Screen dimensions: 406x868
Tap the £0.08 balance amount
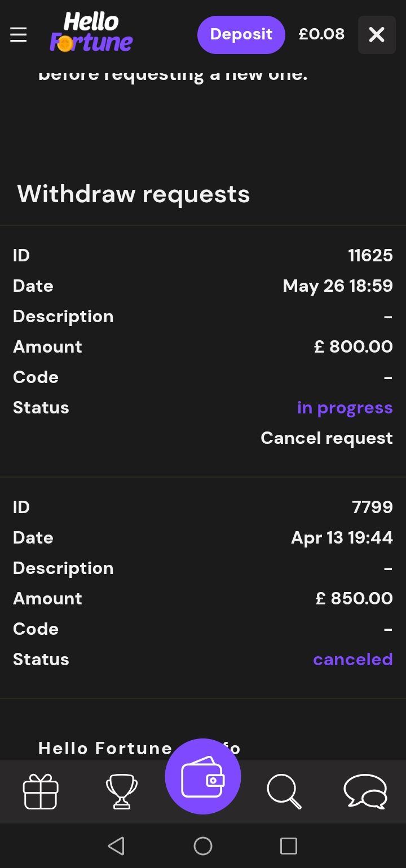pyautogui.click(x=321, y=34)
